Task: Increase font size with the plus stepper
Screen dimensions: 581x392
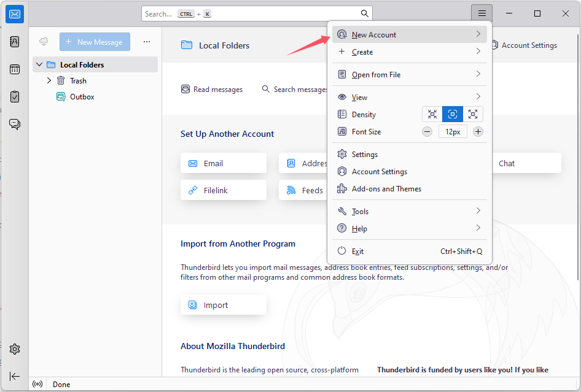Action: pyautogui.click(x=478, y=131)
